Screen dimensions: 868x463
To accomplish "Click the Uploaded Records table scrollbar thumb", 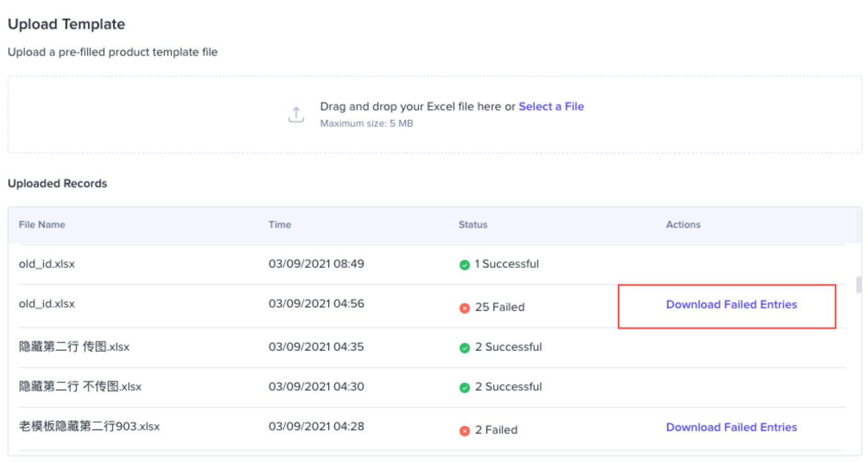I will (858, 284).
